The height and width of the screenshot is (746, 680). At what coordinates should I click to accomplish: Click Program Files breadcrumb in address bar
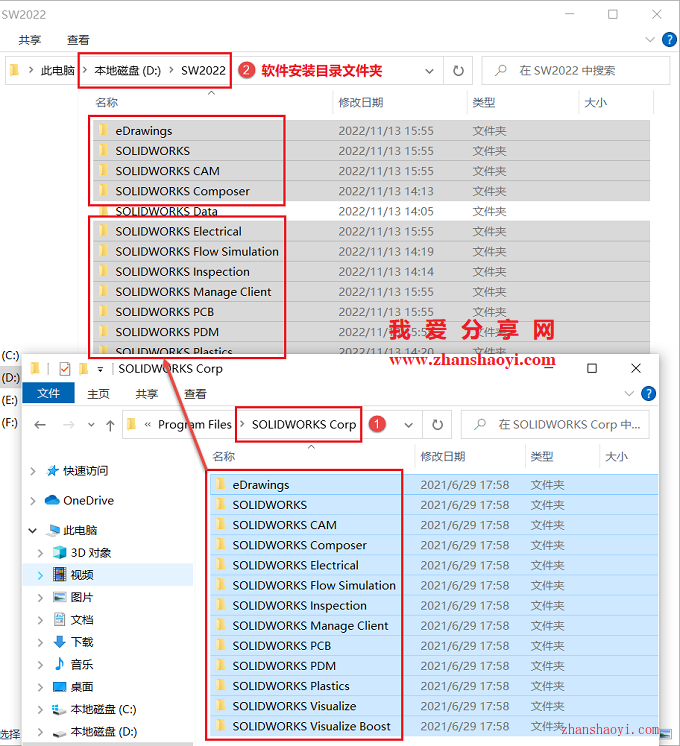pyautogui.click(x=195, y=424)
